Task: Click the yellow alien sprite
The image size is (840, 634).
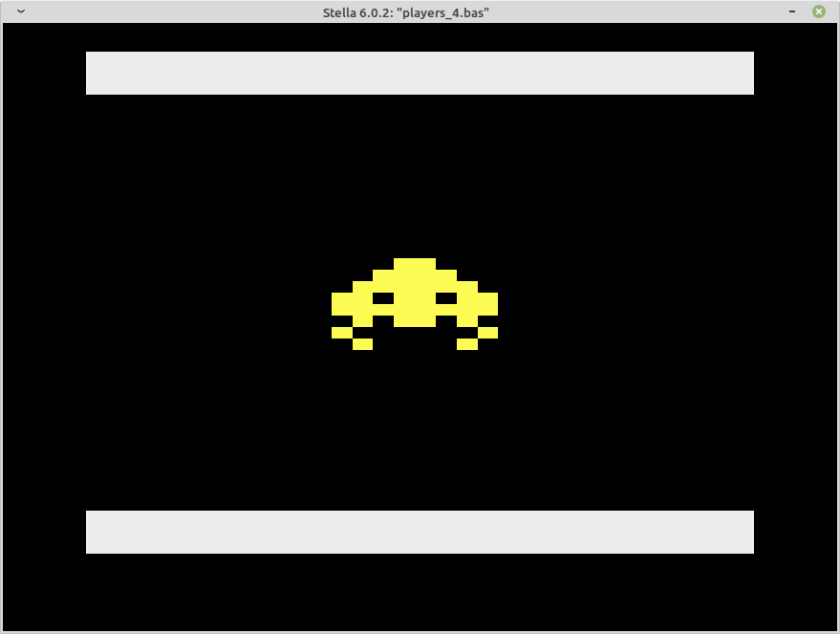Action: pos(415,304)
